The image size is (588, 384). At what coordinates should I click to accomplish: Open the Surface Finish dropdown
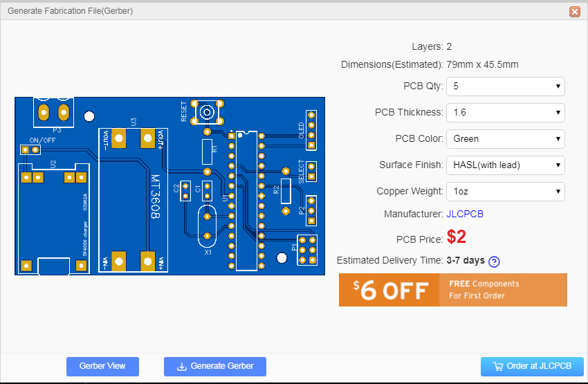[506, 165]
